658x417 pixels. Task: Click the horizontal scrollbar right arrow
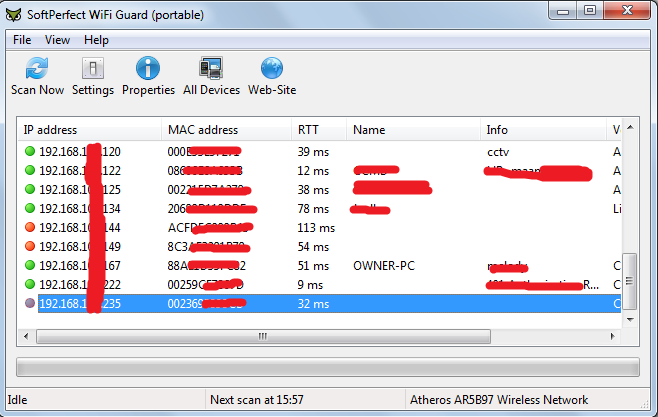[613, 336]
